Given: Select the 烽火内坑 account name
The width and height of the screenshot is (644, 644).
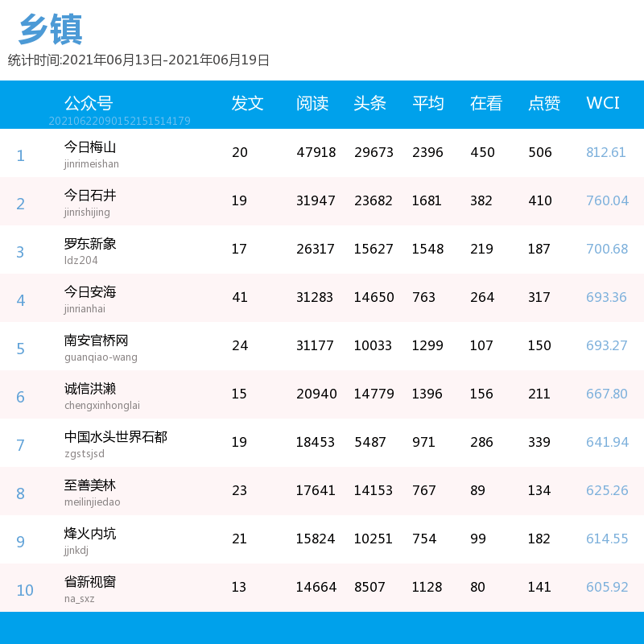Looking at the screenshot, I should [90, 534].
